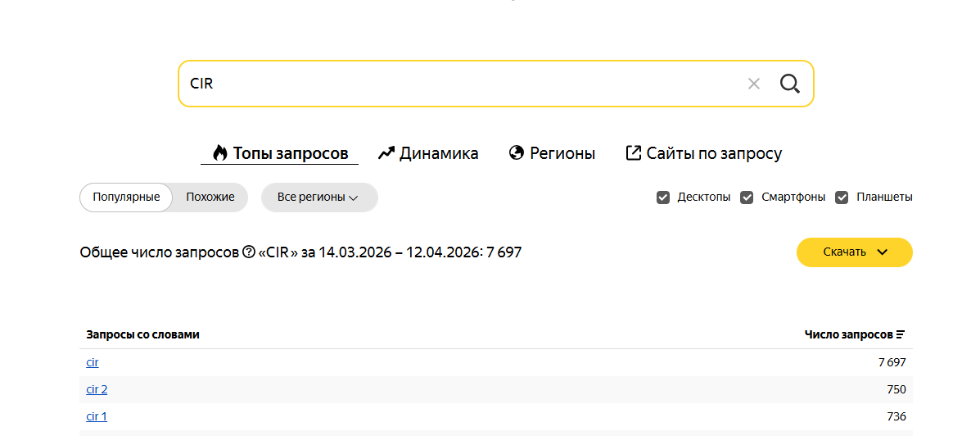980x436 pixels.
Task: Clear the search field with X icon
Action: point(754,84)
